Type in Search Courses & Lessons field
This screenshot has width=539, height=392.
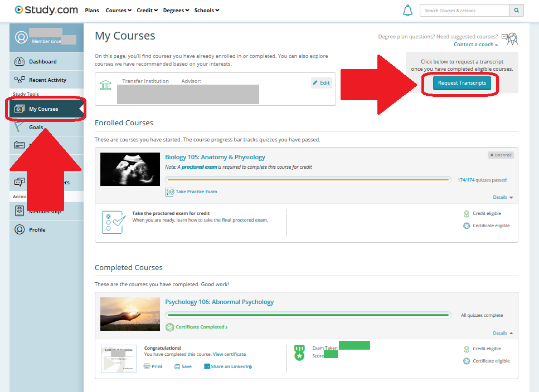tap(464, 11)
